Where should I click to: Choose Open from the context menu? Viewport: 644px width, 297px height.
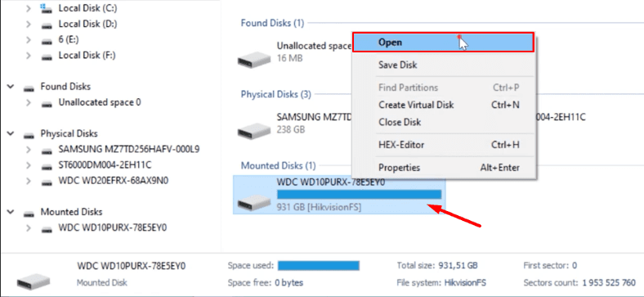point(443,43)
